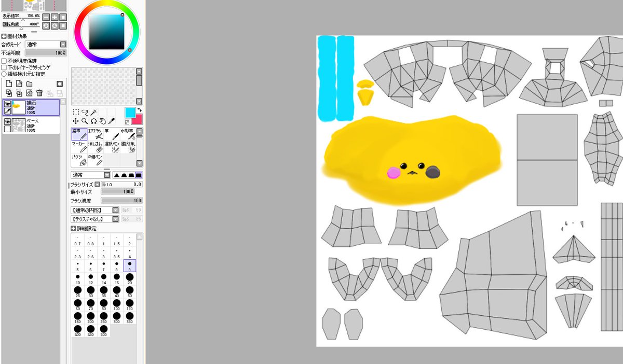
Task: Expand 詳細設定 advanced settings
Action: click(x=73, y=228)
